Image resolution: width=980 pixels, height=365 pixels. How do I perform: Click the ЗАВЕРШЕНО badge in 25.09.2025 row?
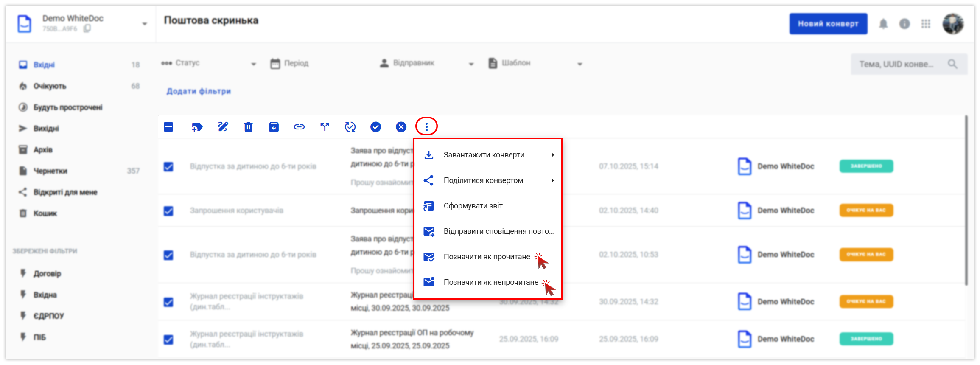pos(866,339)
